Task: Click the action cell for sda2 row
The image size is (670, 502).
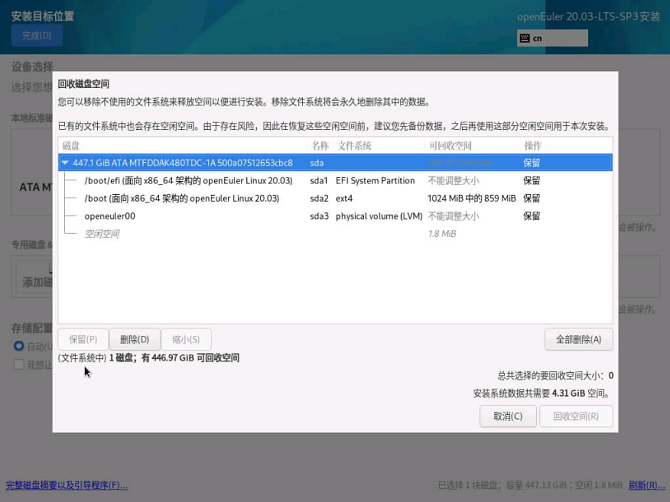Action: (x=532, y=198)
